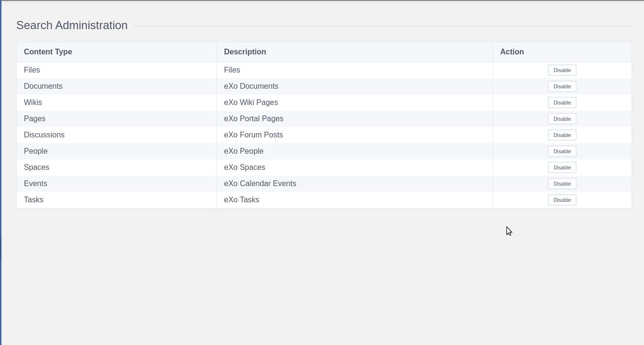Disable Spaces search
Viewport: 644px width, 345px height.
[562, 167]
